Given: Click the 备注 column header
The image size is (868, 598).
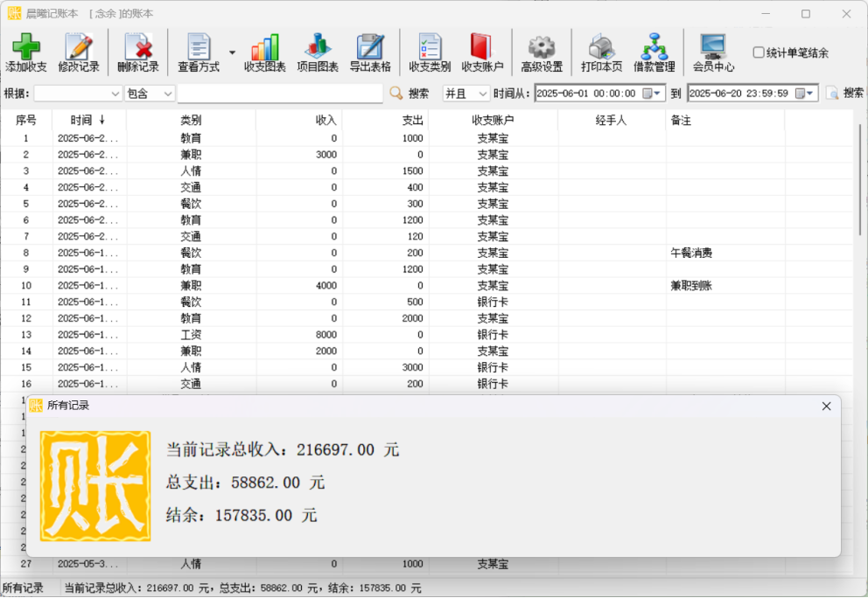Looking at the screenshot, I should [725, 120].
